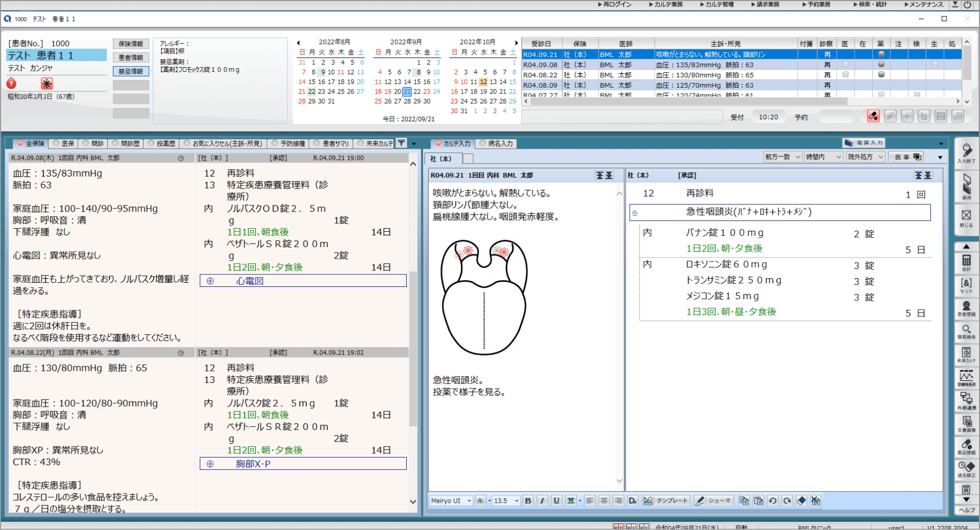Toggle italic formatting in the text toolbar
This screenshot has width=980, height=530.
point(541,500)
